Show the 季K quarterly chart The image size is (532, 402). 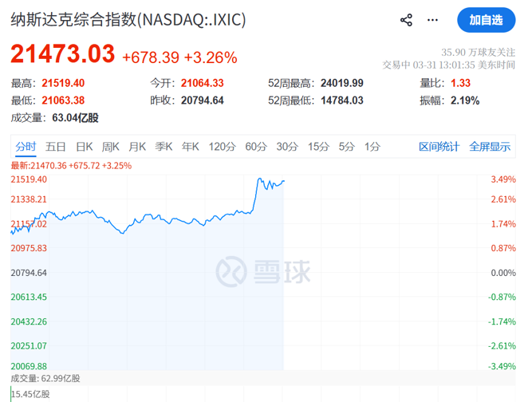tap(164, 147)
